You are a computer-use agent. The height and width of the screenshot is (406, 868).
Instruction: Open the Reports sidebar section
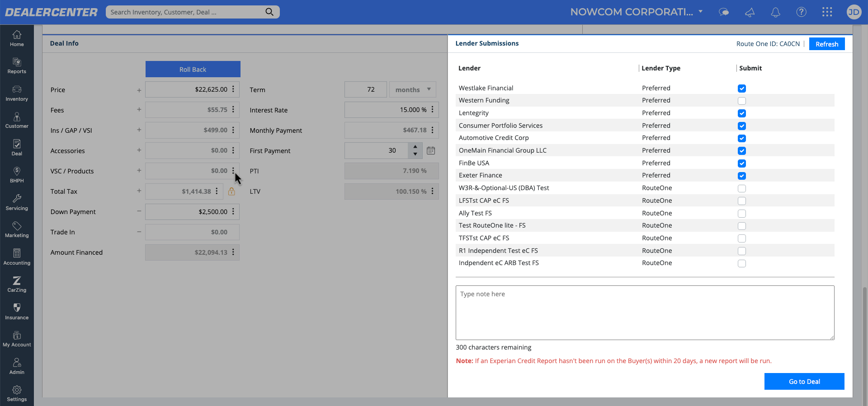tap(17, 66)
